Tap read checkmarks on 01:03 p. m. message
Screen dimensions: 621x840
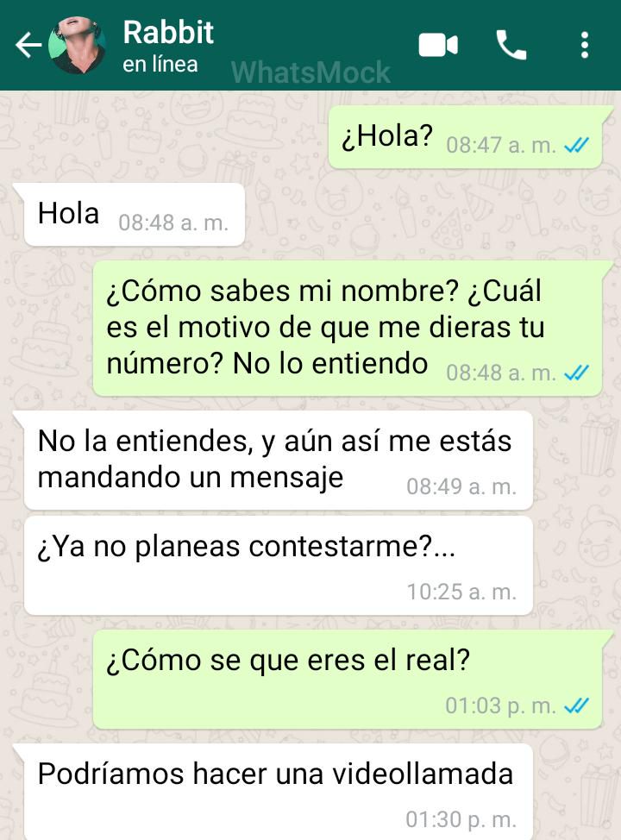click(x=576, y=706)
